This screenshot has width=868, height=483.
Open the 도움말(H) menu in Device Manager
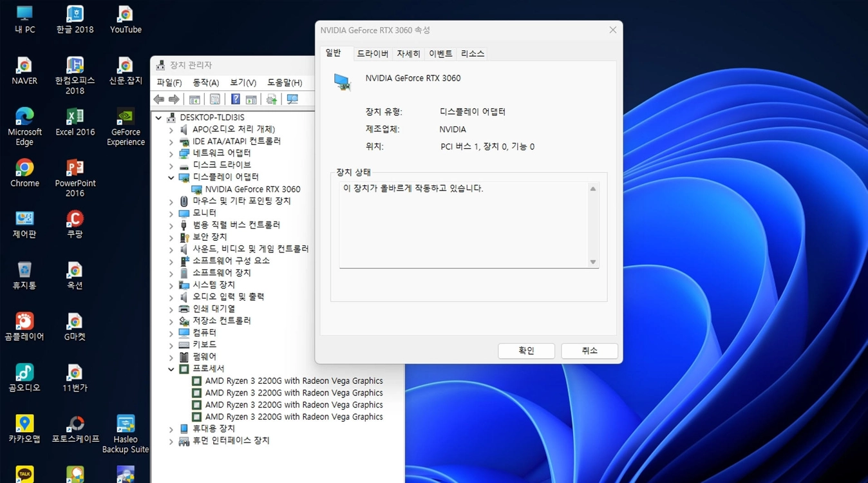point(285,82)
